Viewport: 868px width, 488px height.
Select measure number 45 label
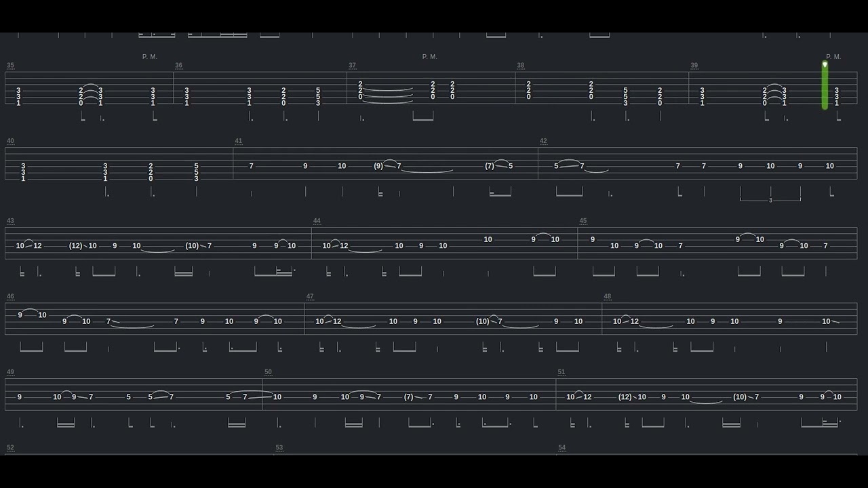pyautogui.click(x=583, y=221)
